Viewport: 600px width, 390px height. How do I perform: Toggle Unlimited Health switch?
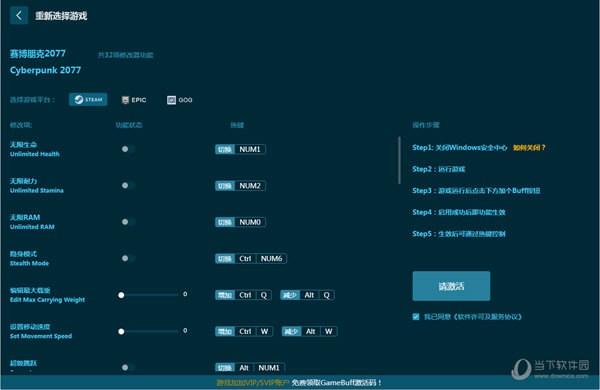pos(128,149)
